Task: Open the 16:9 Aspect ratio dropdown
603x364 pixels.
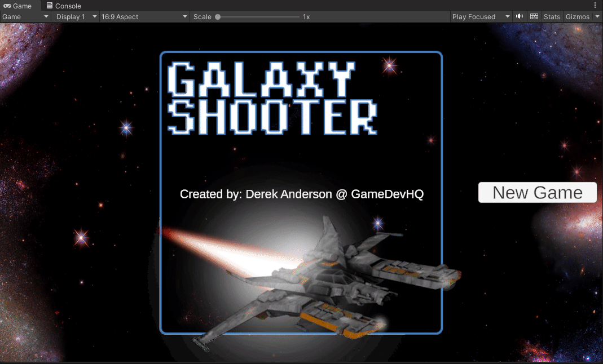Action: click(x=144, y=17)
